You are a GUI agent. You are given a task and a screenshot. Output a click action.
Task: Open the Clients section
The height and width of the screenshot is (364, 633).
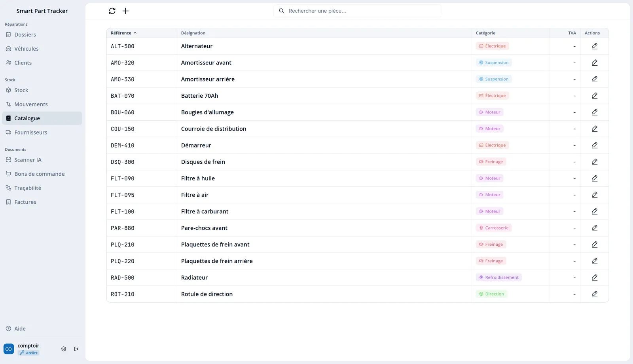pos(42,63)
